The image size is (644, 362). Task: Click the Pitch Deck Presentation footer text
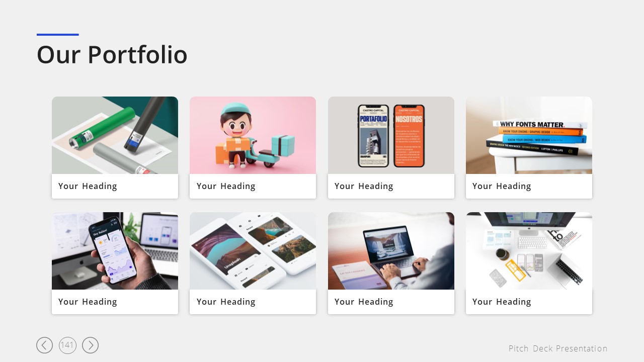[x=558, y=348]
